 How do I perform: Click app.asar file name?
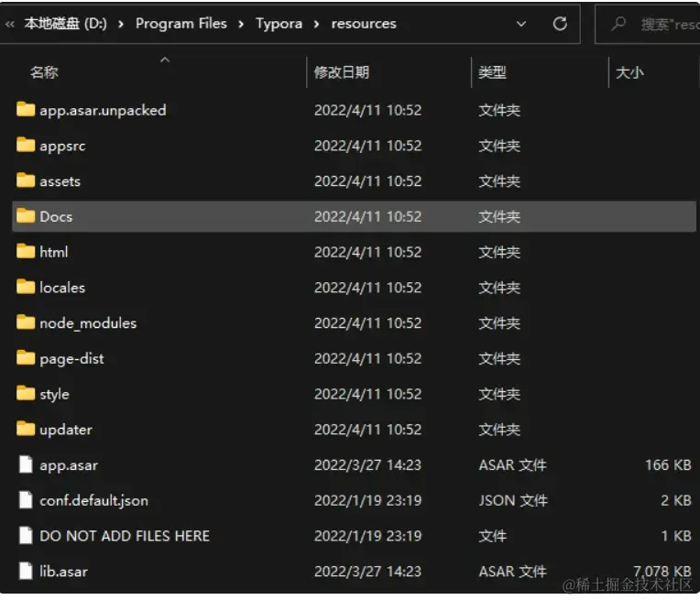69,465
